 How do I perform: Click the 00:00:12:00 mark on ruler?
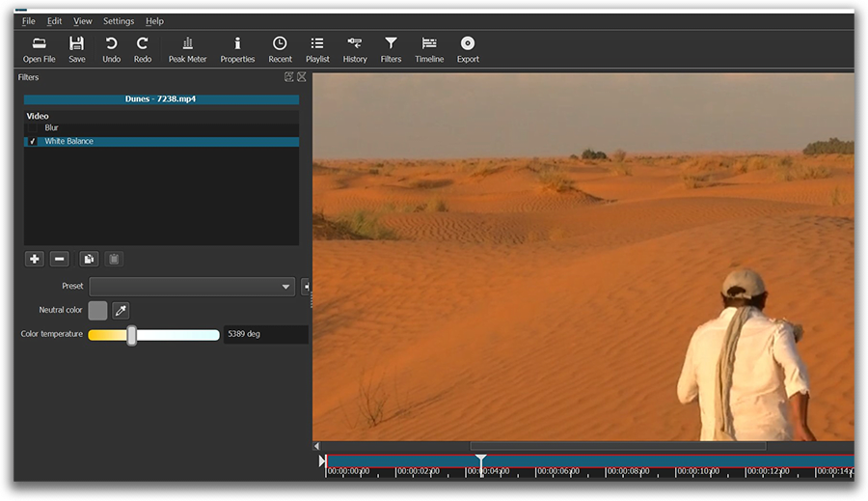point(768,471)
